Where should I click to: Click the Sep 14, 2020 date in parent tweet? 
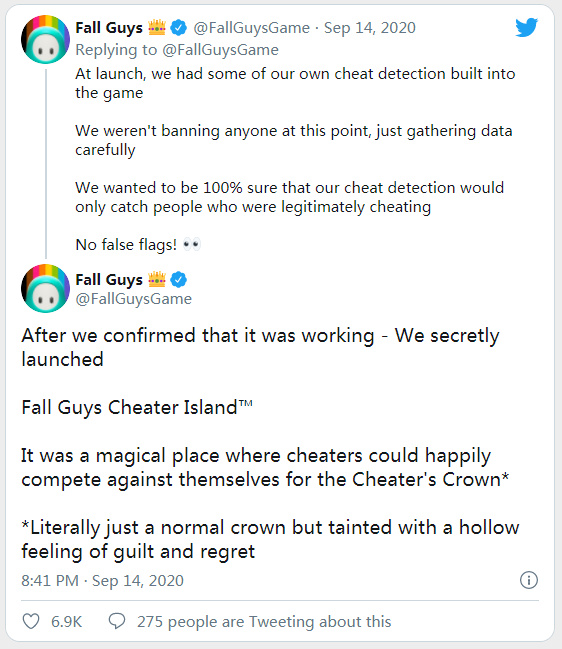pos(370,28)
